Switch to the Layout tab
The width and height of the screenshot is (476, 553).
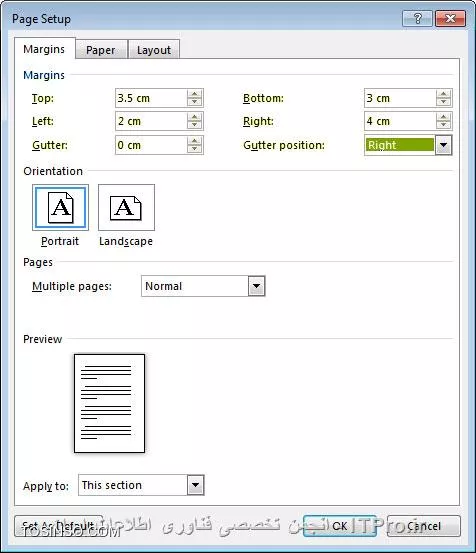coord(154,50)
